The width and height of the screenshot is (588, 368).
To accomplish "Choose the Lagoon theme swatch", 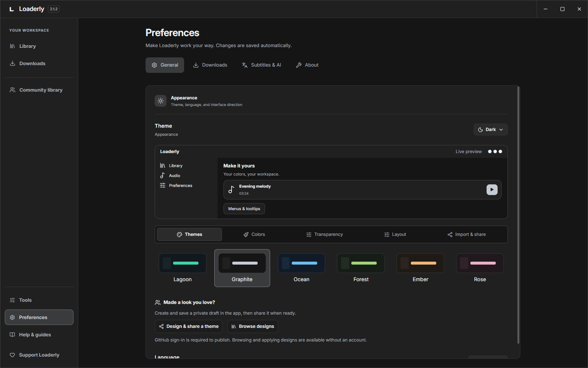I will pos(183,268).
